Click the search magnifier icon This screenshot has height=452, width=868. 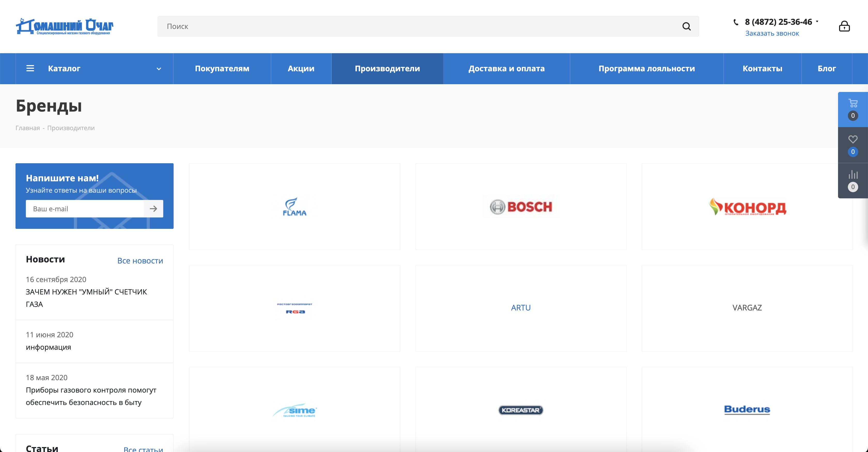[686, 26]
